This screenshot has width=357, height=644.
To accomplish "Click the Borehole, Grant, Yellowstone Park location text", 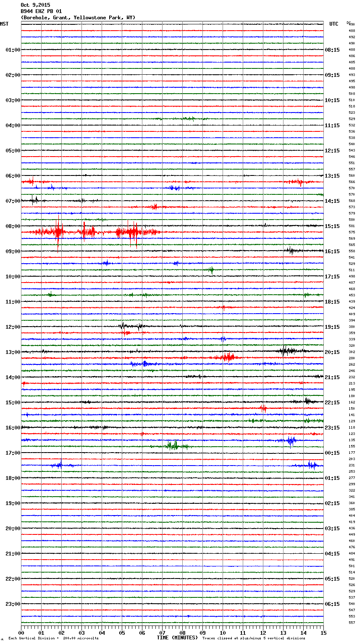I will (x=78, y=18).
